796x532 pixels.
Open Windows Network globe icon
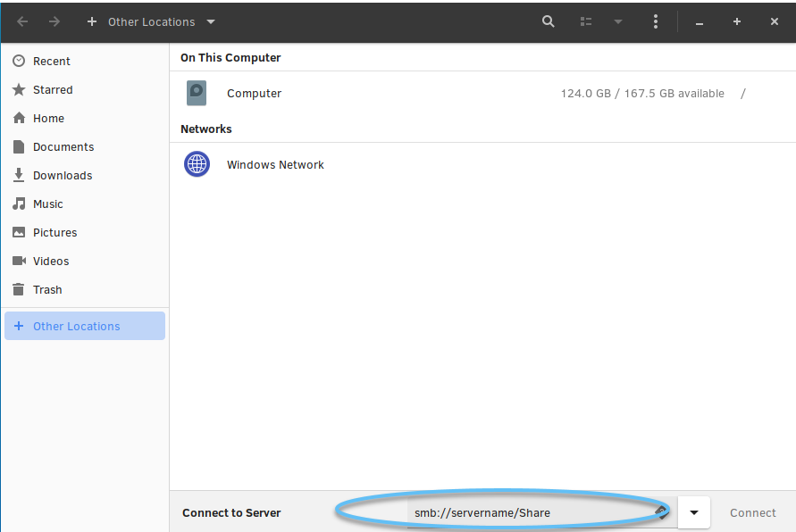tap(197, 164)
